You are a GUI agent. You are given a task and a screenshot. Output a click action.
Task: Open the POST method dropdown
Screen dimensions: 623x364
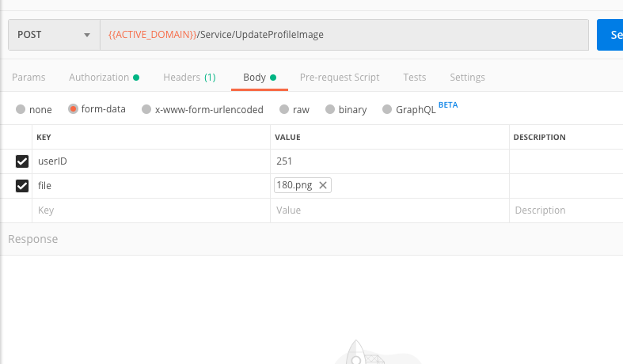54,35
